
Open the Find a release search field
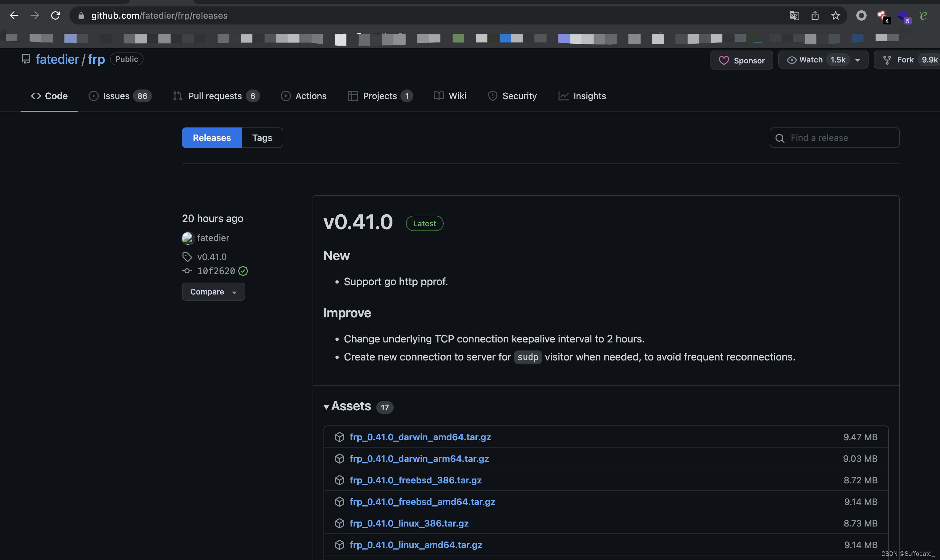(x=835, y=138)
